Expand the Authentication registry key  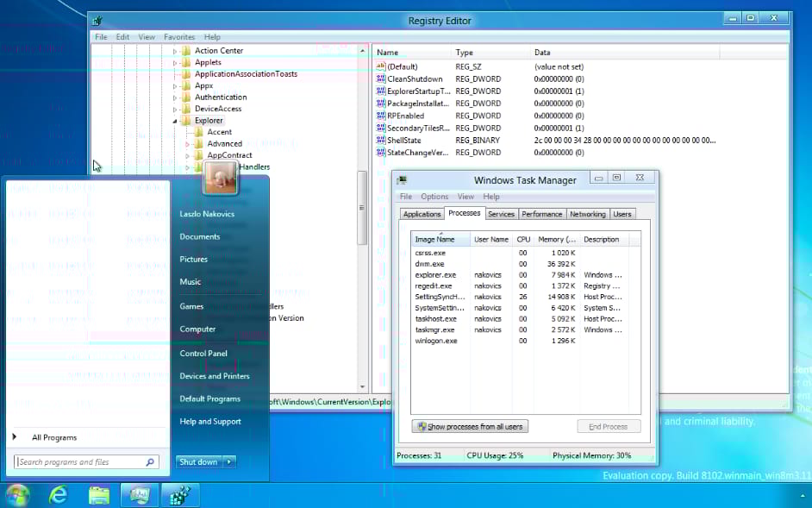[x=175, y=97]
